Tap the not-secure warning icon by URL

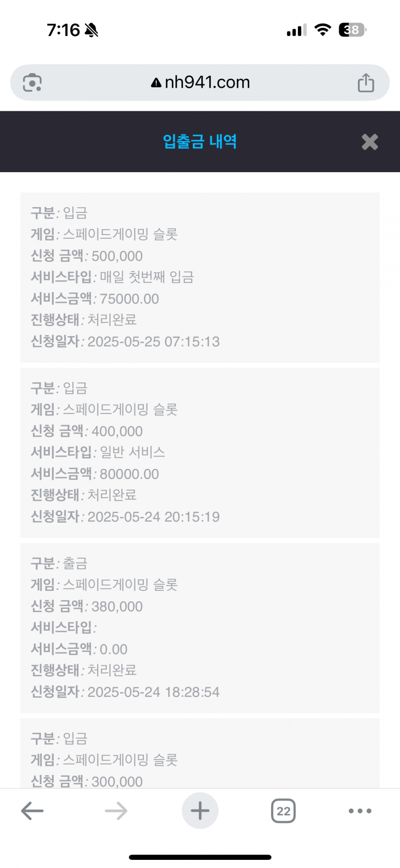156,83
